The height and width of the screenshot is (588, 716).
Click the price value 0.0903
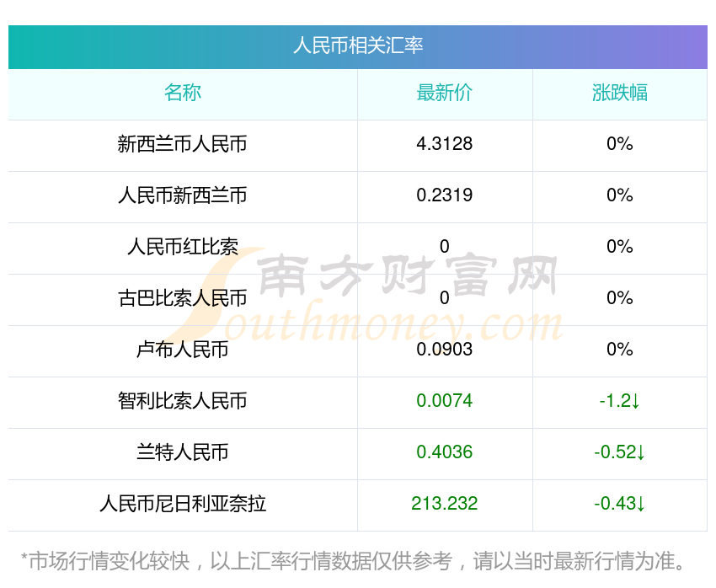[x=444, y=350]
